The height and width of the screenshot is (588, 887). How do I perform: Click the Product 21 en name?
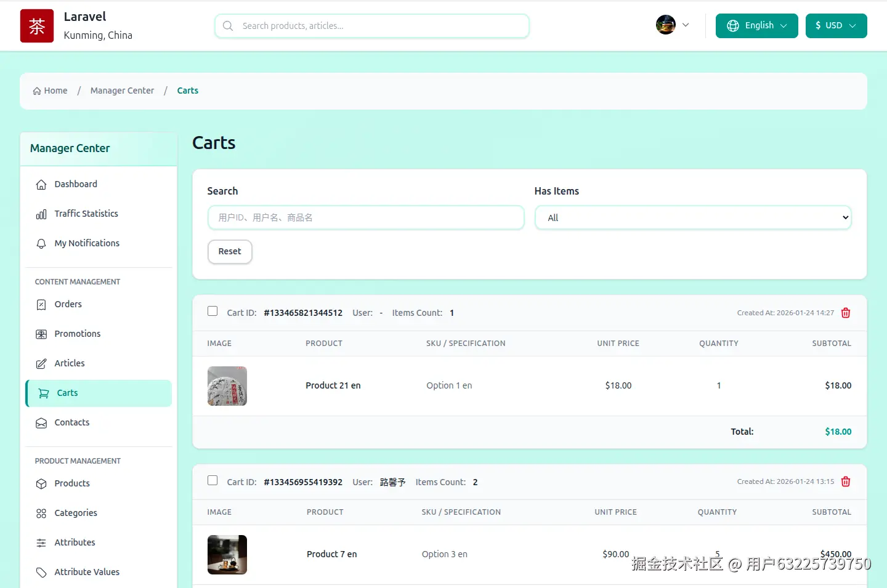click(333, 385)
